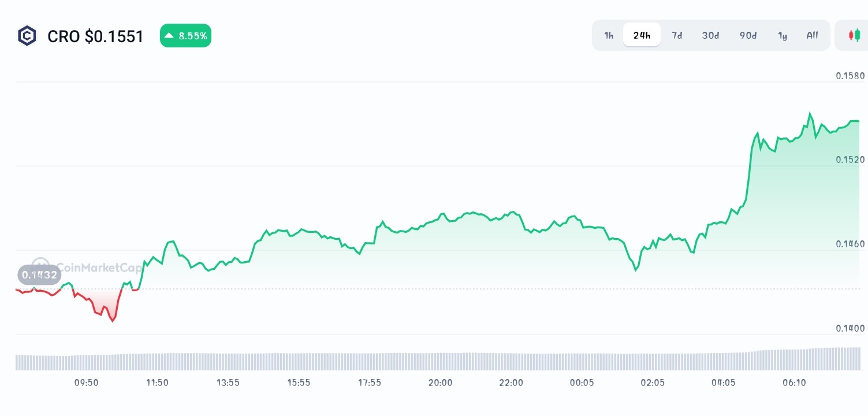
Task: Click the 0.1580 y-axis label
Action: (x=850, y=76)
